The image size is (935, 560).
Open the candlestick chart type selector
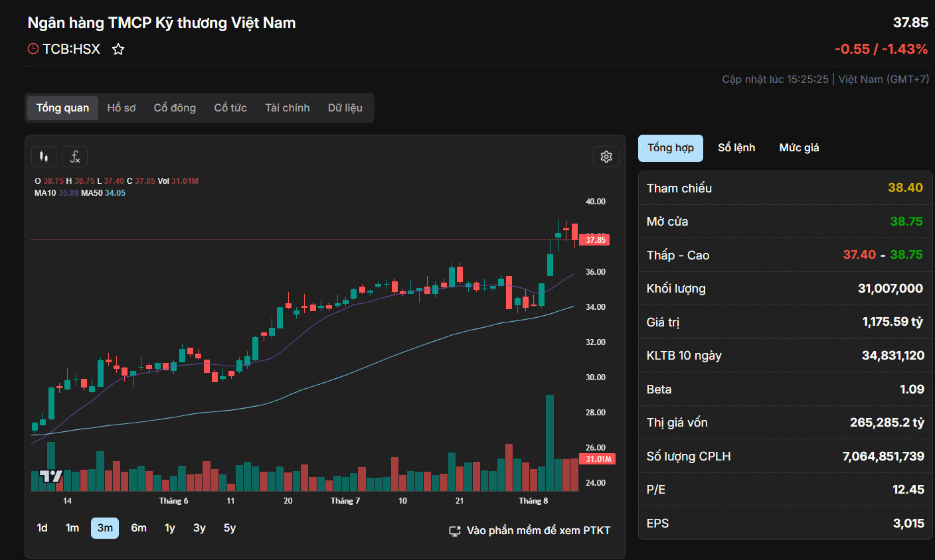(x=44, y=157)
